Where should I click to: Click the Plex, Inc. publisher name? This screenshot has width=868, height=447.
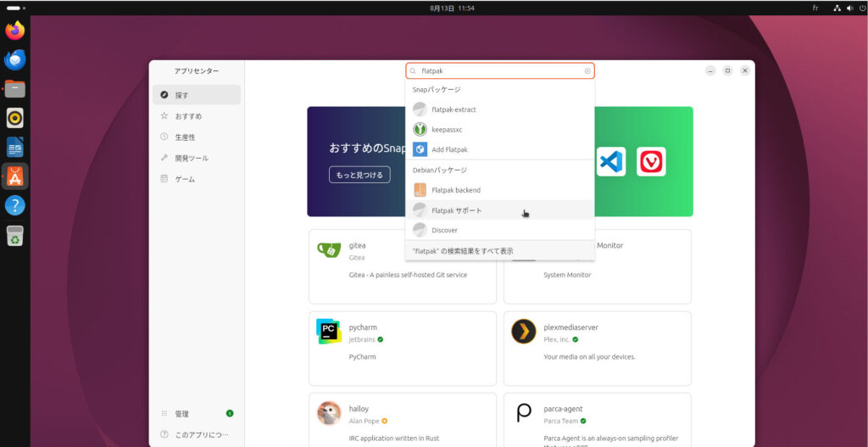(x=557, y=339)
